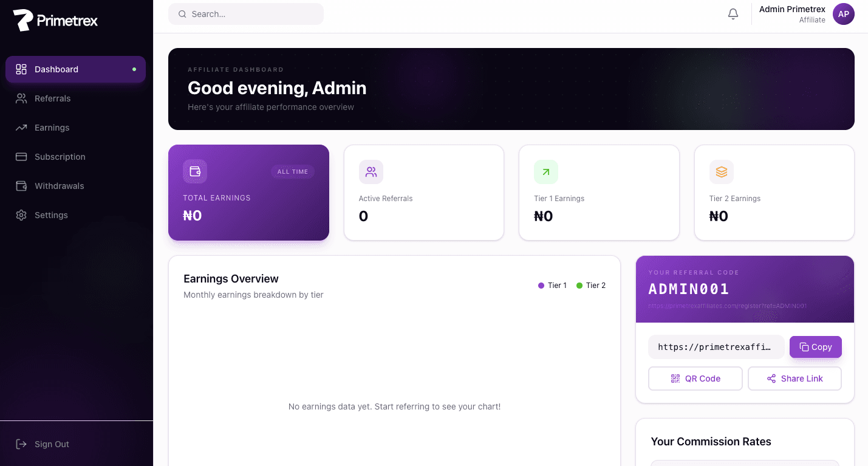Copy the referral link
Image resolution: width=868 pixels, height=466 pixels.
tap(815, 347)
